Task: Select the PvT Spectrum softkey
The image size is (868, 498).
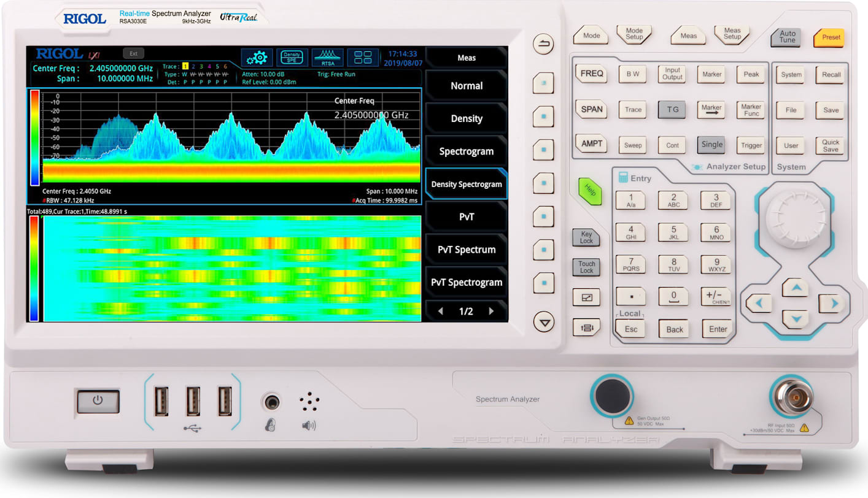Action: [x=466, y=249]
